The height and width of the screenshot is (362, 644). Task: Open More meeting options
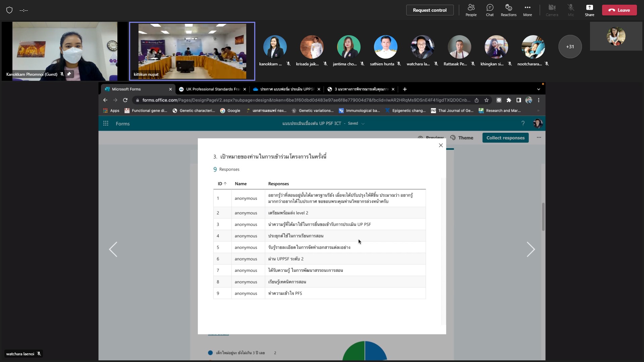coord(527,10)
